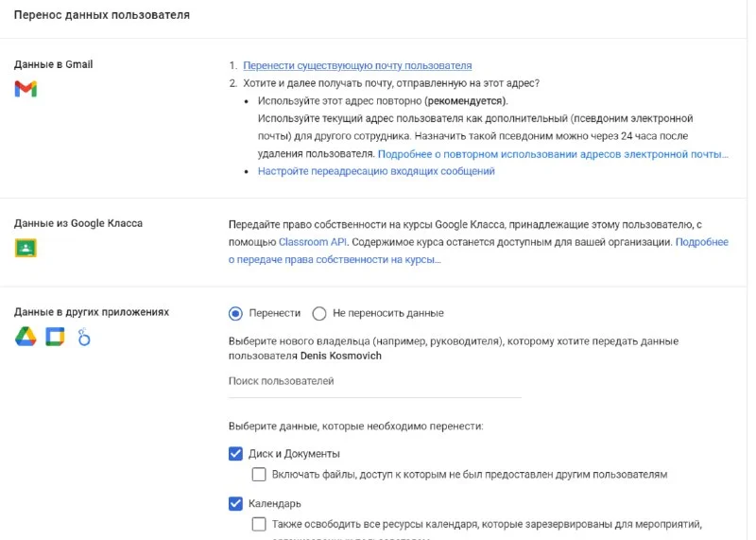Click the Google Classroom icon

25,249
